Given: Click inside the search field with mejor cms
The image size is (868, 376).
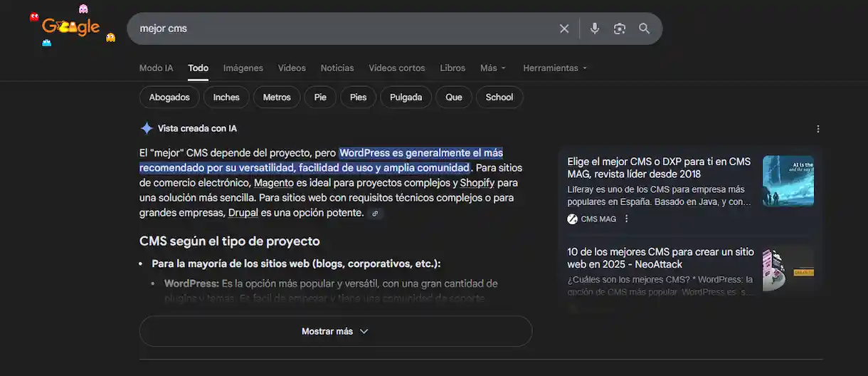Looking at the screenshot, I should pyautogui.click(x=342, y=28).
